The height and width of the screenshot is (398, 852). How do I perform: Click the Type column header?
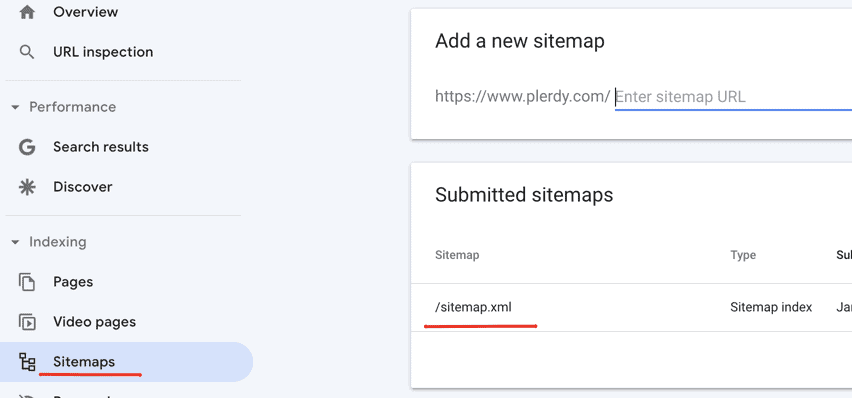pyautogui.click(x=743, y=255)
